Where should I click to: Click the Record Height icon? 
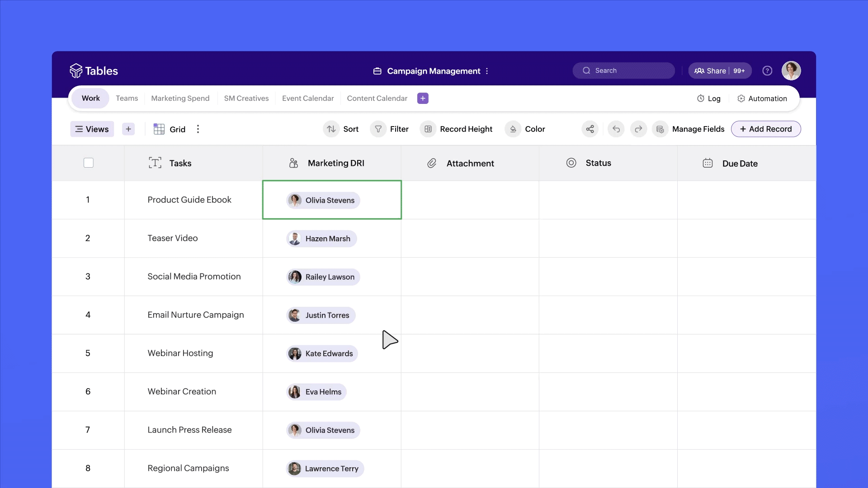point(428,129)
